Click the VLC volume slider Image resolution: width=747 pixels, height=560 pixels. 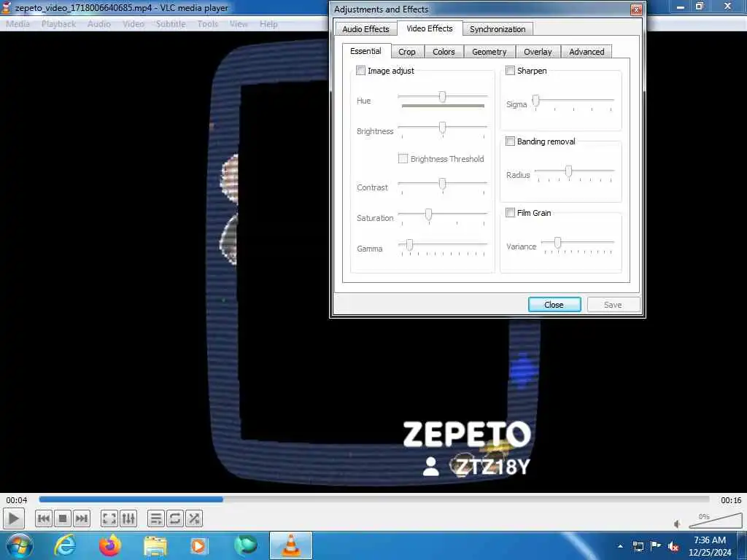click(715, 521)
